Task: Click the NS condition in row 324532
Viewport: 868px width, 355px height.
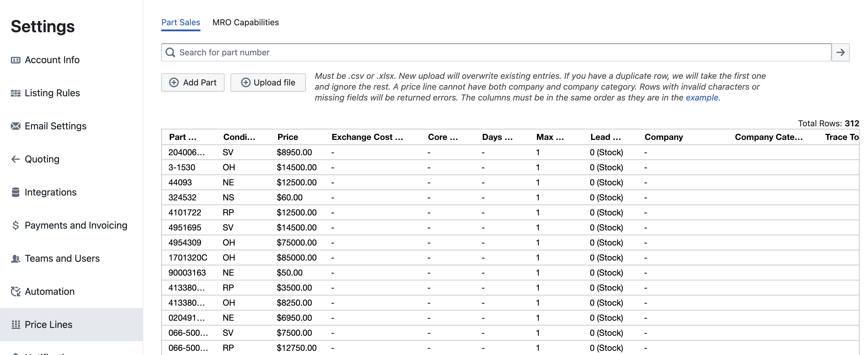Action: pos(228,197)
